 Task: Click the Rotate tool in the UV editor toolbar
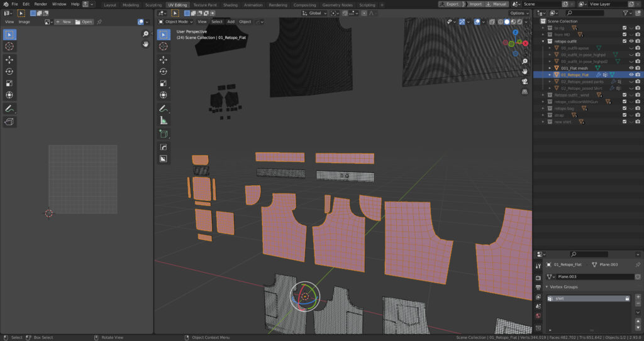point(10,72)
